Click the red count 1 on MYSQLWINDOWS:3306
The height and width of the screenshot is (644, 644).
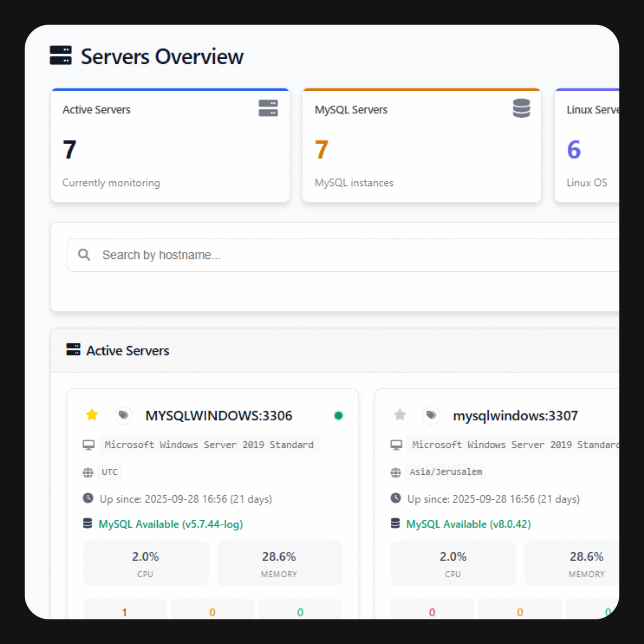coord(125,612)
